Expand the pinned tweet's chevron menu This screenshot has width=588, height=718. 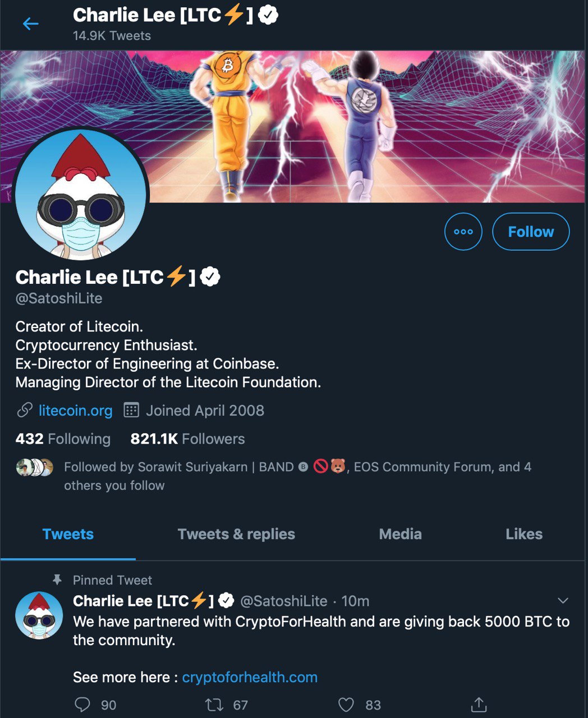pos(563,601)
